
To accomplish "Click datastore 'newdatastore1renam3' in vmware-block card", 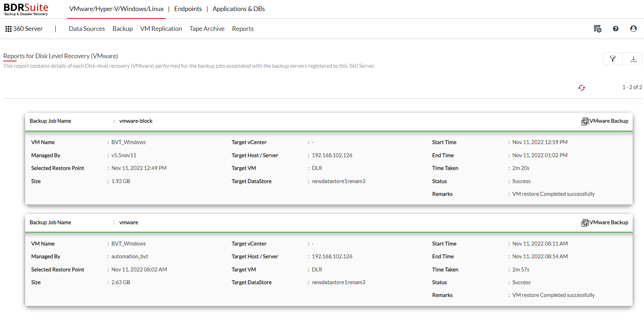I will click(x=338, y=181).
